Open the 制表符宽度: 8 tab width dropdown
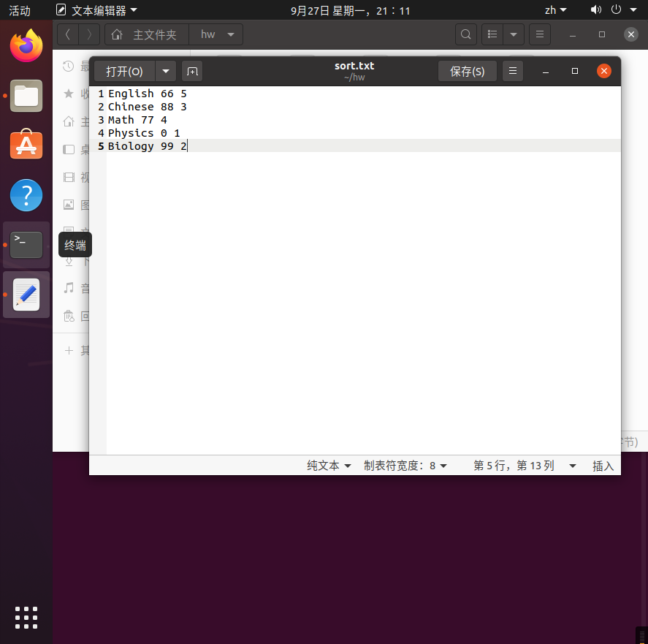The width and height of the screenshot is (648, 644). coord(405,466)
